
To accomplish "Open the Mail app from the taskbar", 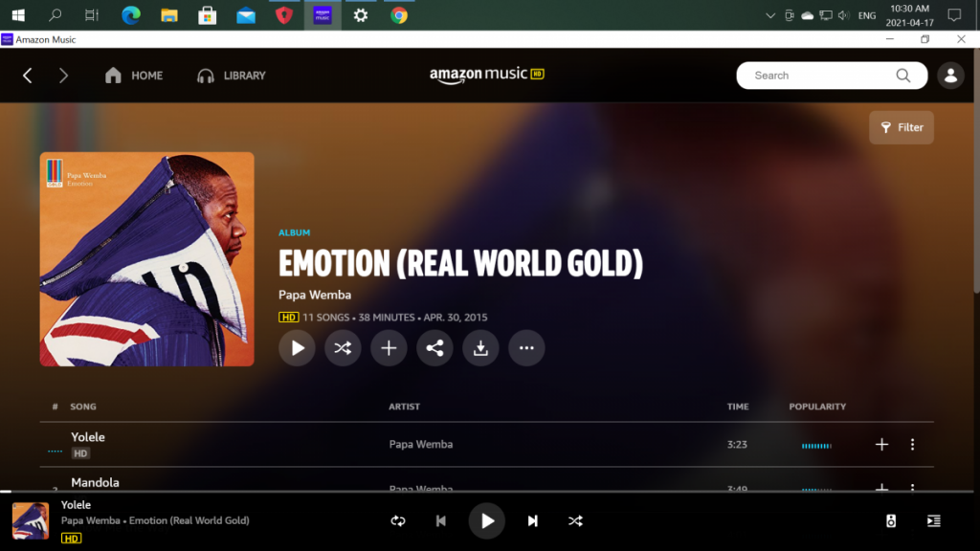I will point(246,15).
